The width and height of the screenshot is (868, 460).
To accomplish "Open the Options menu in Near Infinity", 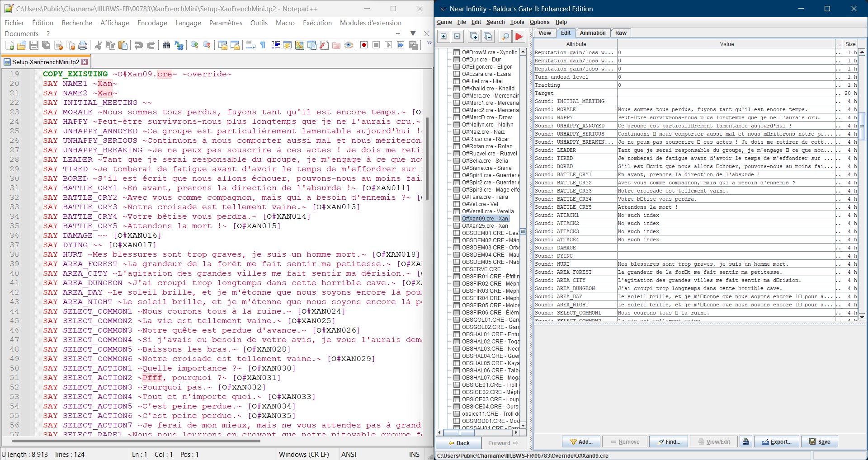I will 539,22.
